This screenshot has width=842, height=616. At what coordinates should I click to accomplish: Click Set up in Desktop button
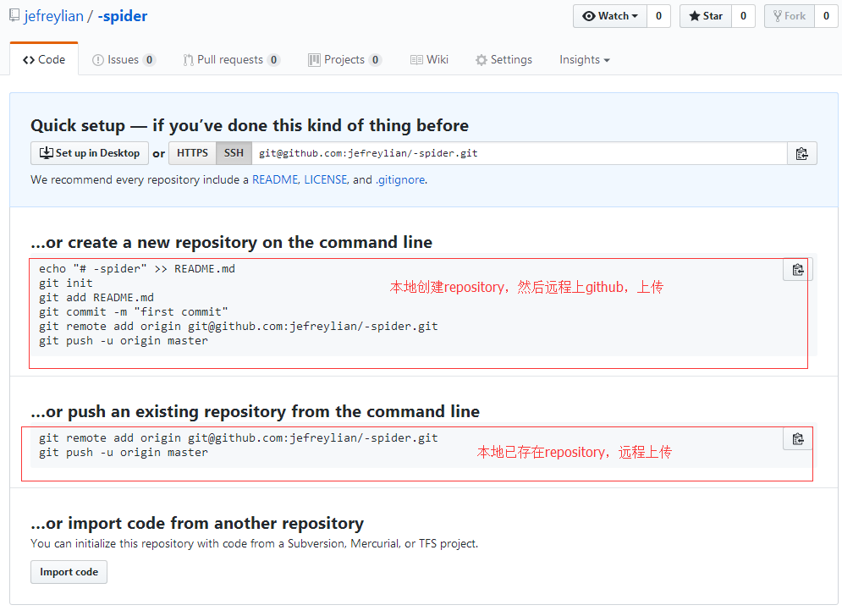(x=90, y=153)
